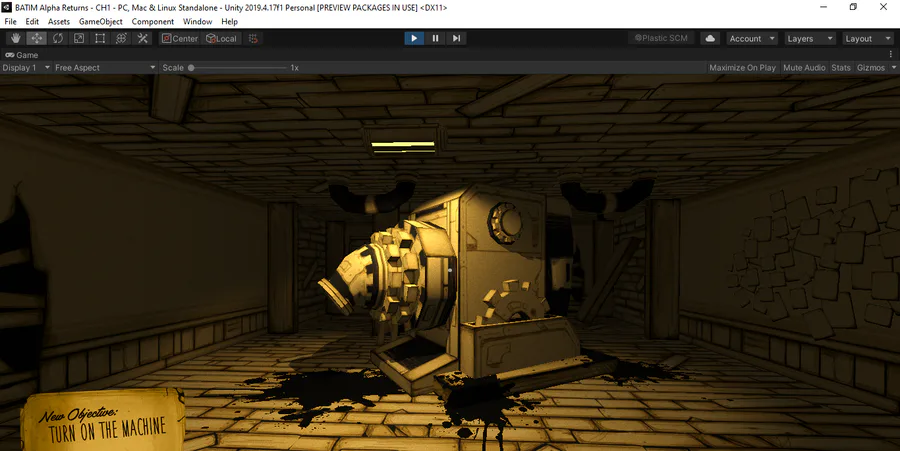900x451 pixels.
Task: Open the Display 1 dropdown
Action: (x=26, y=68)
